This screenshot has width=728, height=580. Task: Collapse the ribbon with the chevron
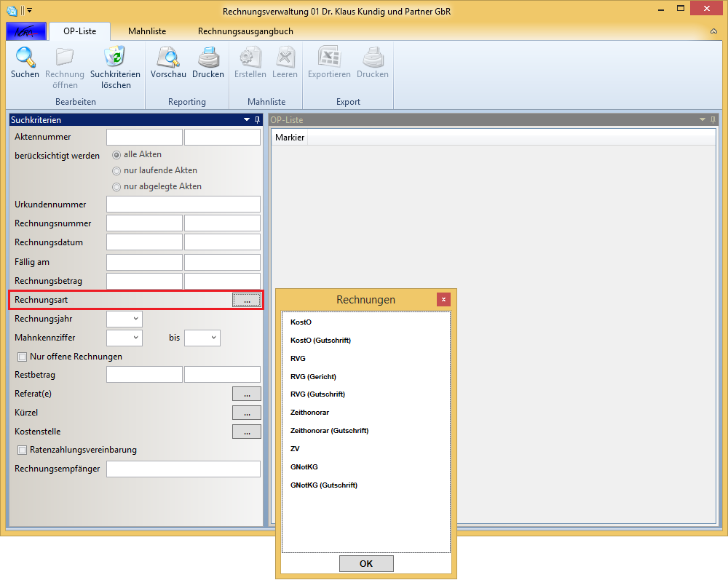pos(713,32)
